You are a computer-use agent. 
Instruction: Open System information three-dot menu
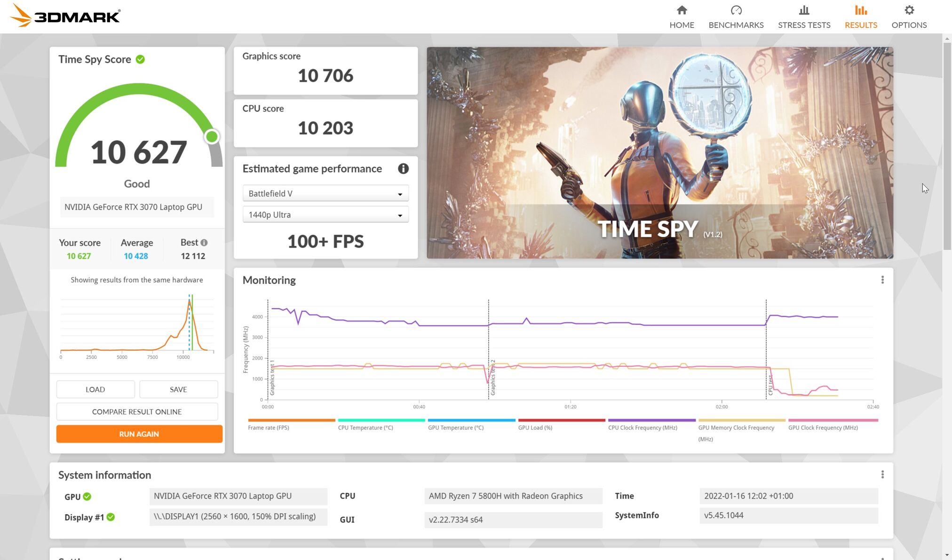coord(882,474)
